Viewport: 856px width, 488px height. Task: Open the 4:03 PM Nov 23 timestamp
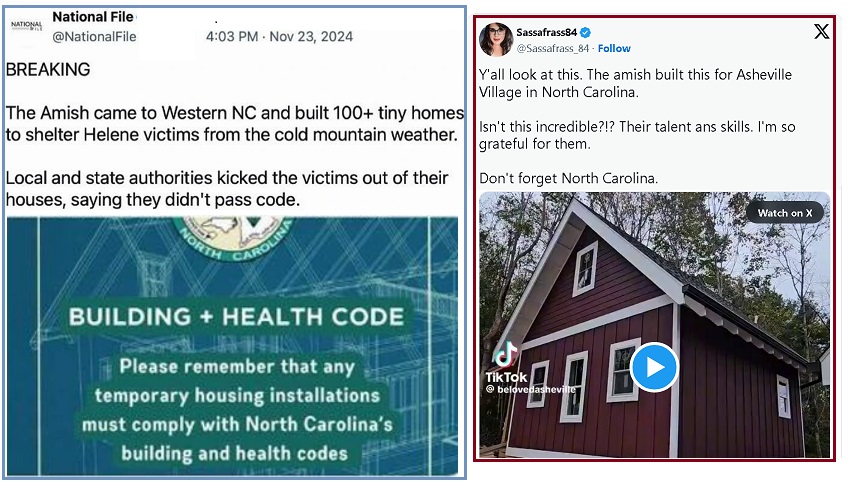[279, 37]
